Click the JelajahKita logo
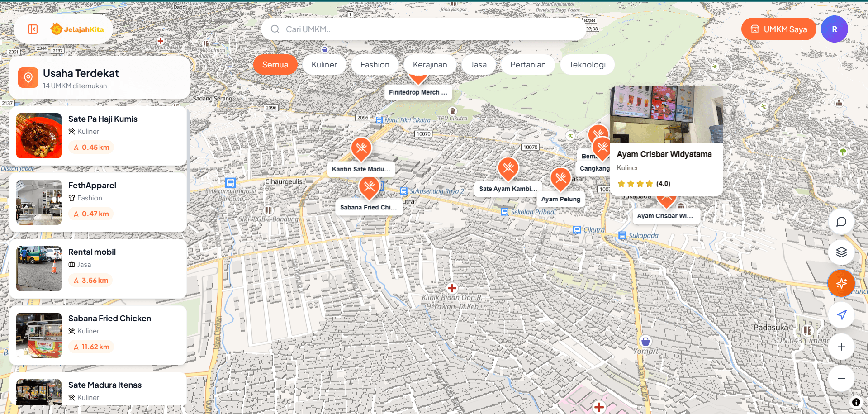This screenshot has width=868, height=414. coord(77,29)
